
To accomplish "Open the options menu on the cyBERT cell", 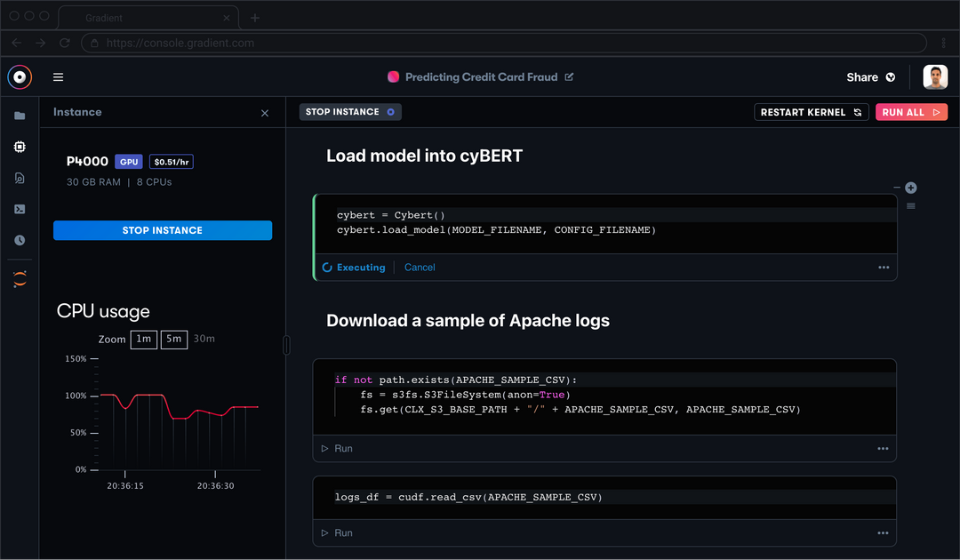I will click(883, 267).
